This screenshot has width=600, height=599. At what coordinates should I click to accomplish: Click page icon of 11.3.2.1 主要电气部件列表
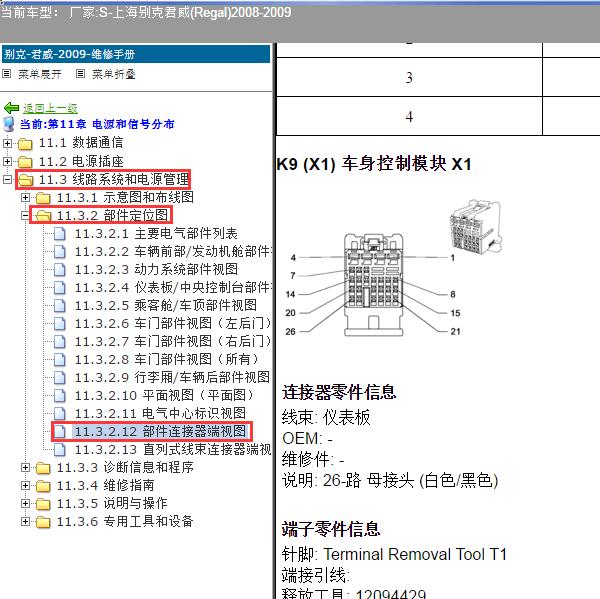coord(60,233)
